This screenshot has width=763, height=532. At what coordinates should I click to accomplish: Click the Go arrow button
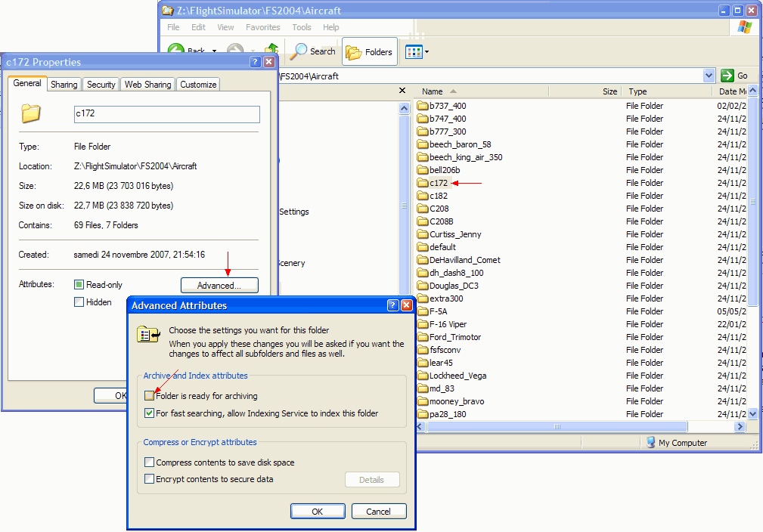point(727,76)
